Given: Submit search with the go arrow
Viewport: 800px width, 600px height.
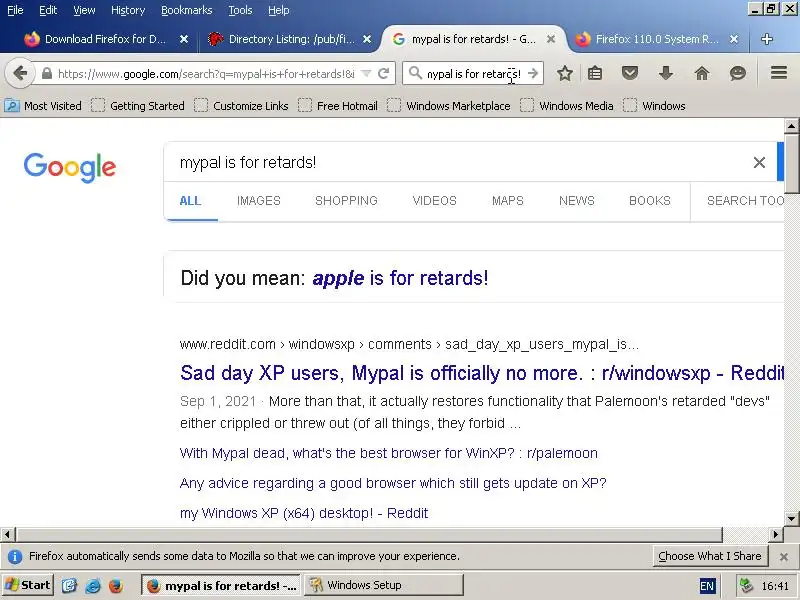Looking at the screenshot, I should [533, 73].
